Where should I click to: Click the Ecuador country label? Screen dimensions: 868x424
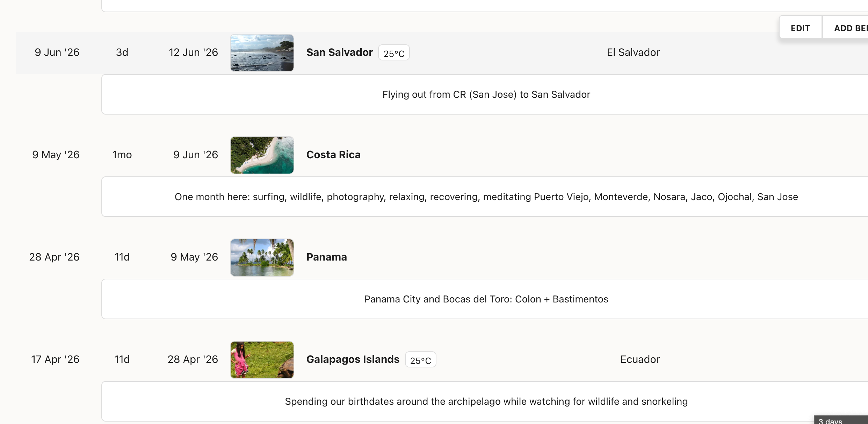click(x=640, y=359)
